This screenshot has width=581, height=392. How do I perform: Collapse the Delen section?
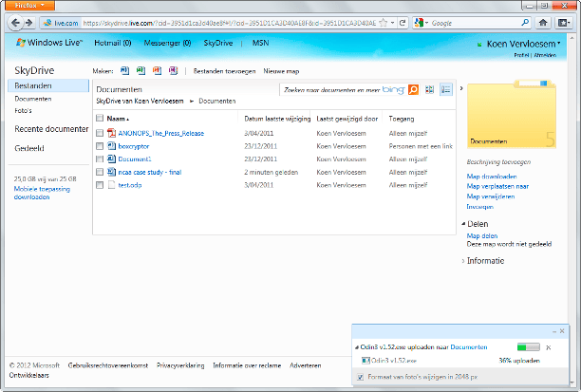pyautogui.click(x=463, y=224)
